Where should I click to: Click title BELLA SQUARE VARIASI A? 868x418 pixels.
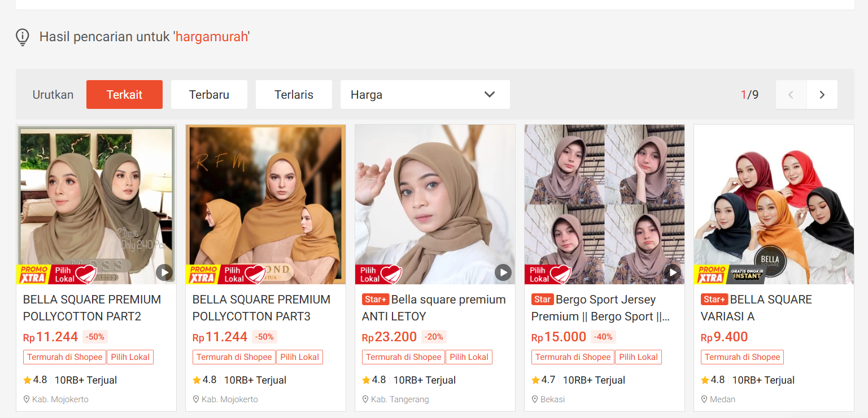(x=756, y=308)
